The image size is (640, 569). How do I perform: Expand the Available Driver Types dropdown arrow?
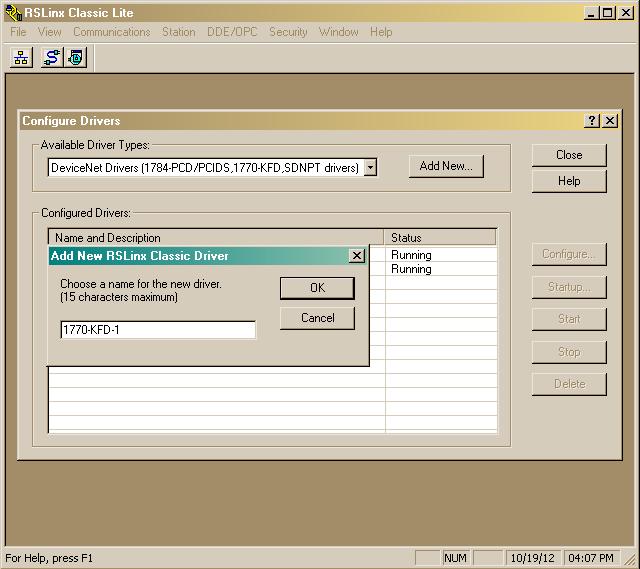click(370, 167)
